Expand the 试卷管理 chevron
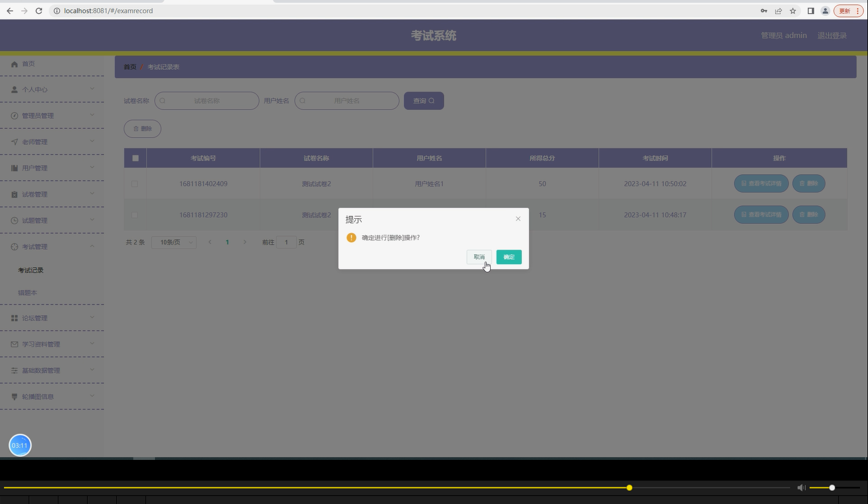The height and width of the screenshot is (504, 868). (x=92, y=194)
